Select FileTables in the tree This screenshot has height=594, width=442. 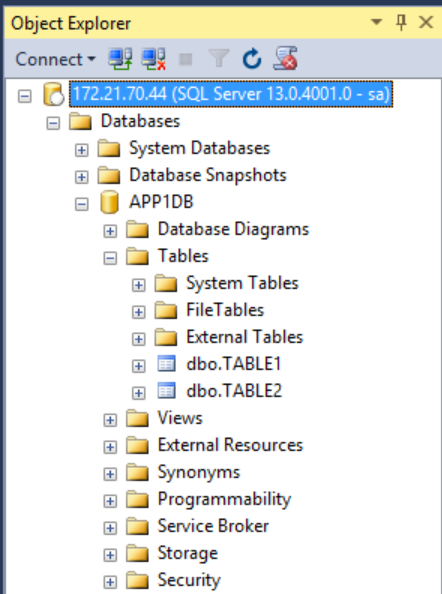pos(225,310)
